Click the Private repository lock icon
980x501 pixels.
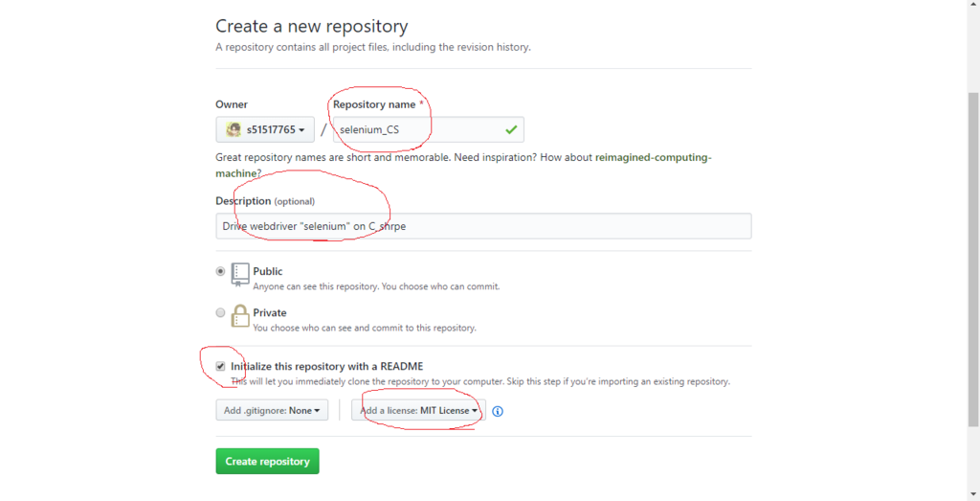240,316
